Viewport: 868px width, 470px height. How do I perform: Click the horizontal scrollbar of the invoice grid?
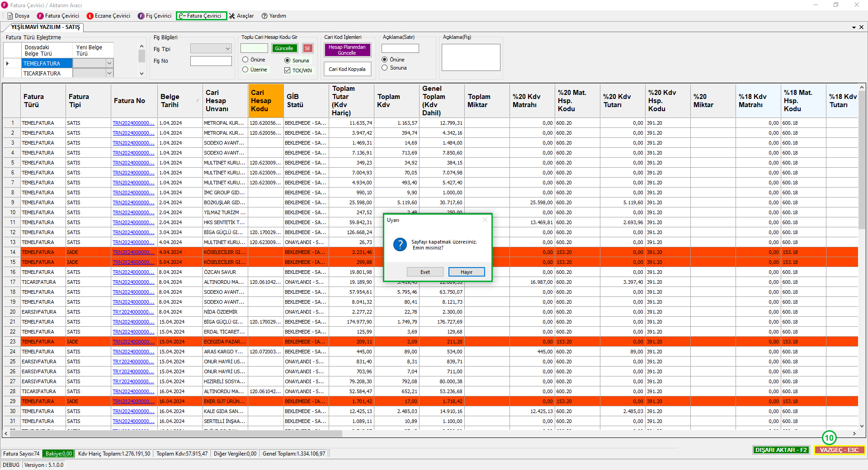tap(175, 433)
